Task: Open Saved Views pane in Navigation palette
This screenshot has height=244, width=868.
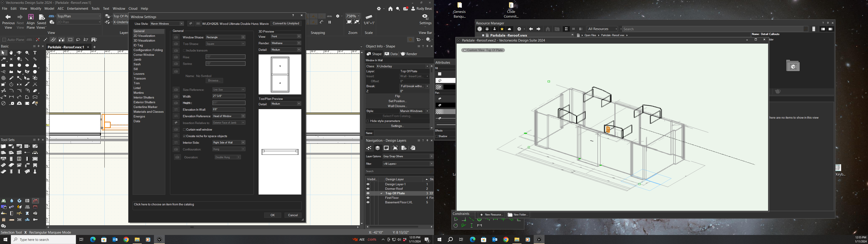Action: [x=404, y=148]
